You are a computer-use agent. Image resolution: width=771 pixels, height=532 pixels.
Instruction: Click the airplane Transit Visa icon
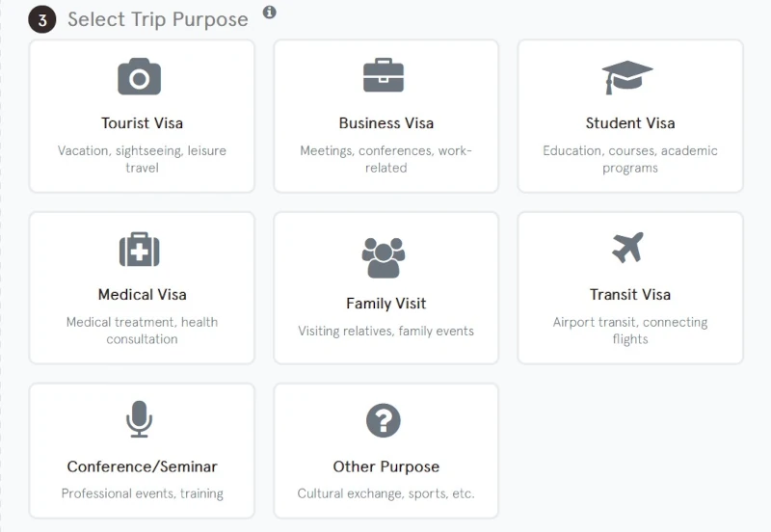pos(627,248)
